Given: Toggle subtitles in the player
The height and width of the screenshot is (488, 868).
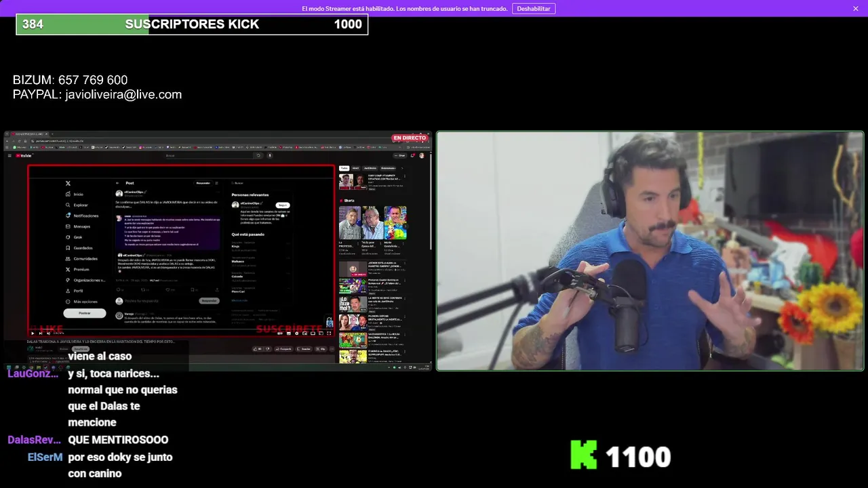Looking at the screenshot, I should [288, 333].
